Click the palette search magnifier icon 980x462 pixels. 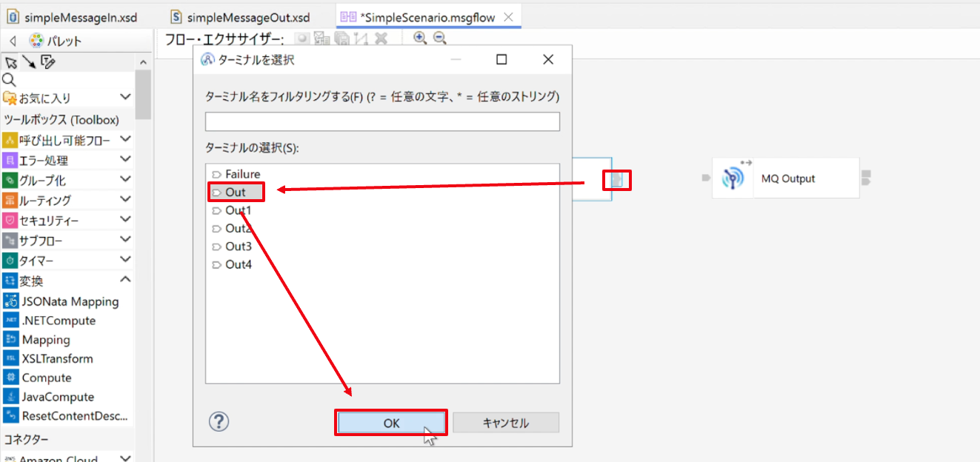point(9,80)
